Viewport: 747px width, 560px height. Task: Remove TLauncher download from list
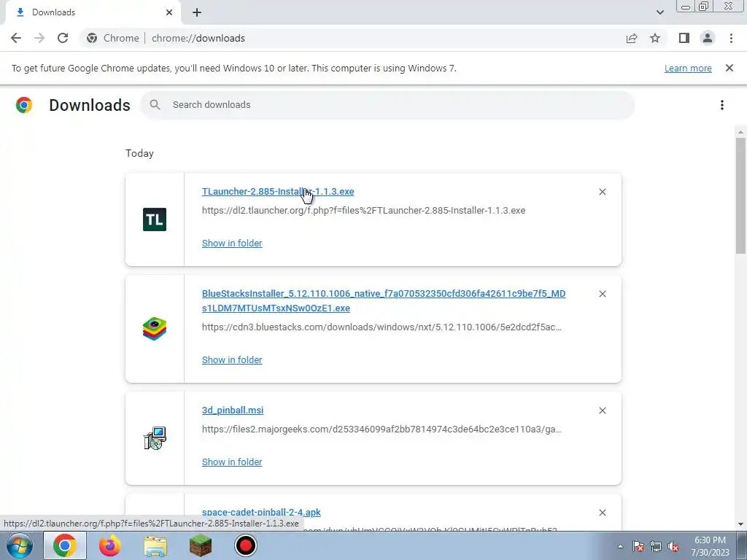[x=602, y=192]
